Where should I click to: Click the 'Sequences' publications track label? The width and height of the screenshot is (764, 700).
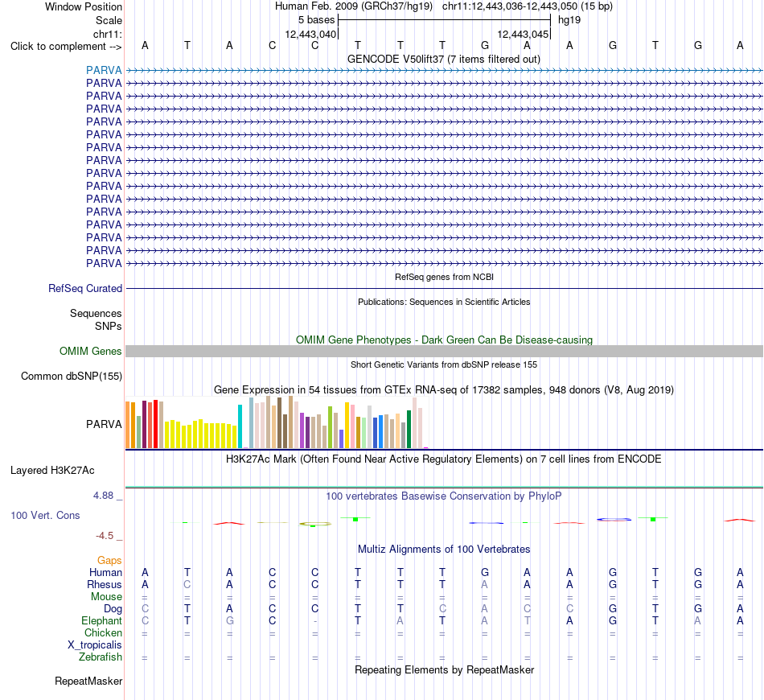point(96,313)
